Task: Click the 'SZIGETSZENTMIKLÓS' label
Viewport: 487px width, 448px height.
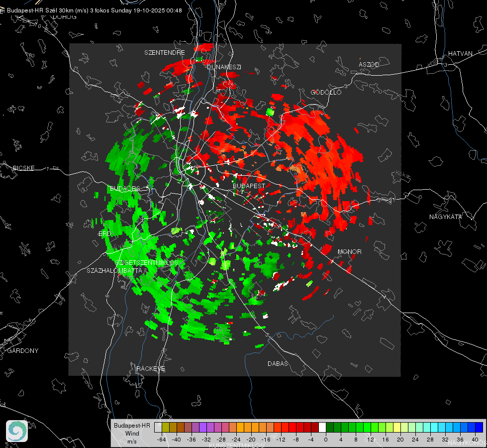Action: click(x=147, y=262)
